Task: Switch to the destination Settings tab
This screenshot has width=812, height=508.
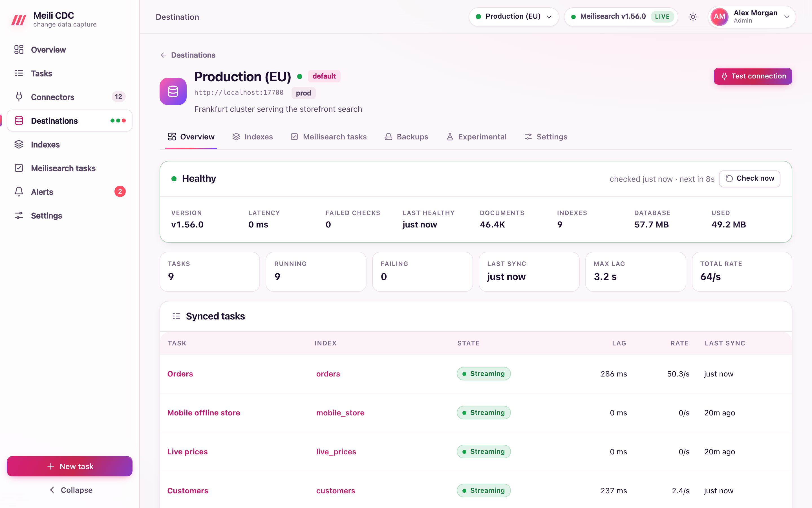Action: click(546, 137)
